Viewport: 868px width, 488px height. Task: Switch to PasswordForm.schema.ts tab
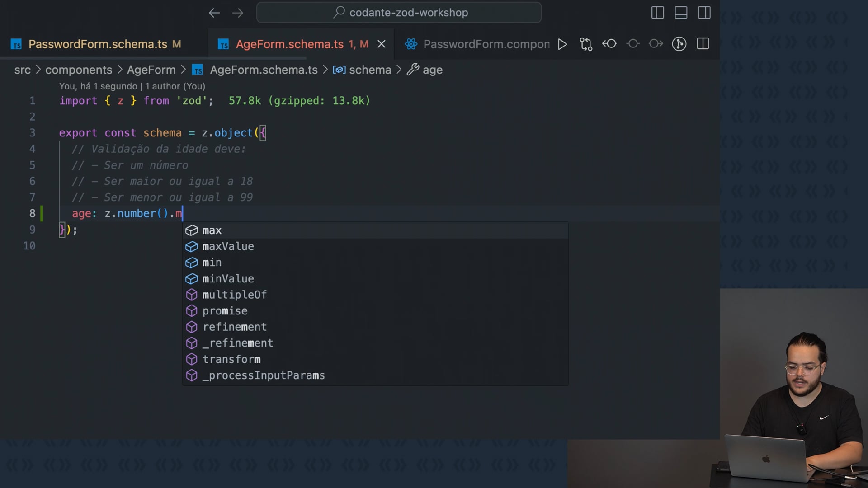pyautogui.click(x=98, y=44)
